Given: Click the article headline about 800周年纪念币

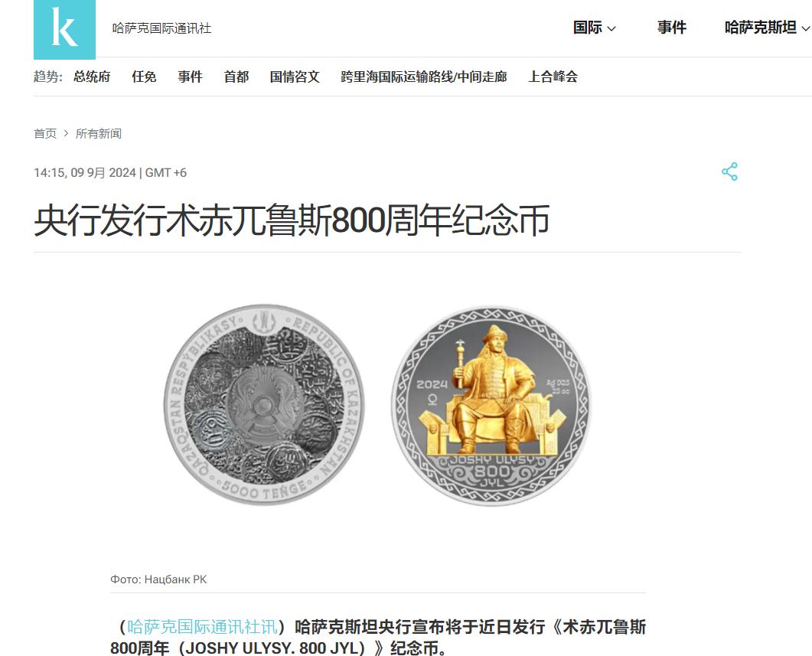Looking at the screenshot, I should pyautogui.click(x=292, y=220).
